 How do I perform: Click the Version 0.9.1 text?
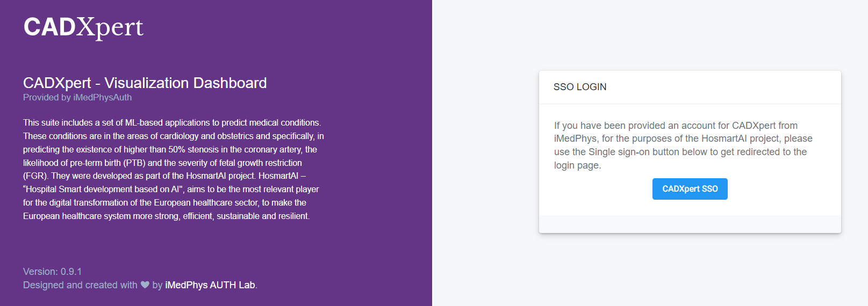52,272
